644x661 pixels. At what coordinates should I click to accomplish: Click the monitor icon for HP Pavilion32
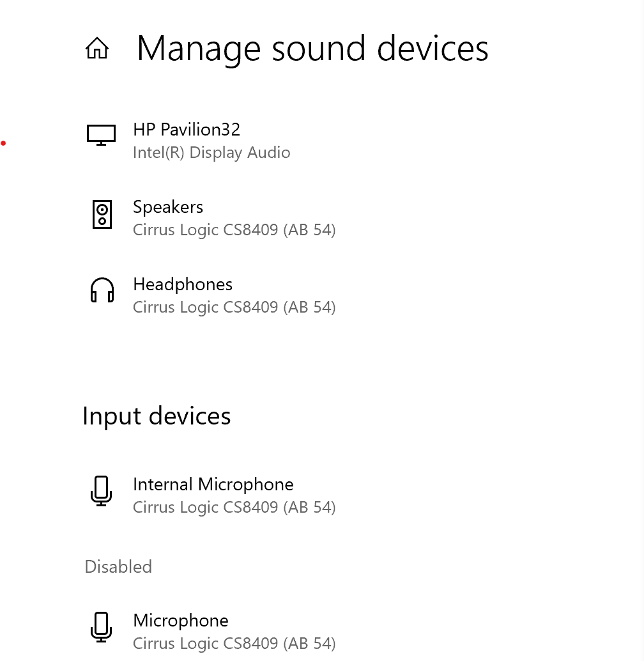[101, 135]
